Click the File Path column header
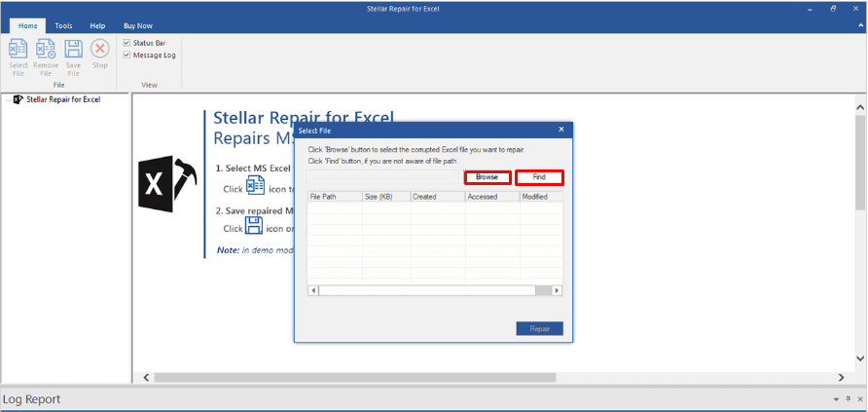The width and height of the screenshot is (868, 412). tap(335, 197)
